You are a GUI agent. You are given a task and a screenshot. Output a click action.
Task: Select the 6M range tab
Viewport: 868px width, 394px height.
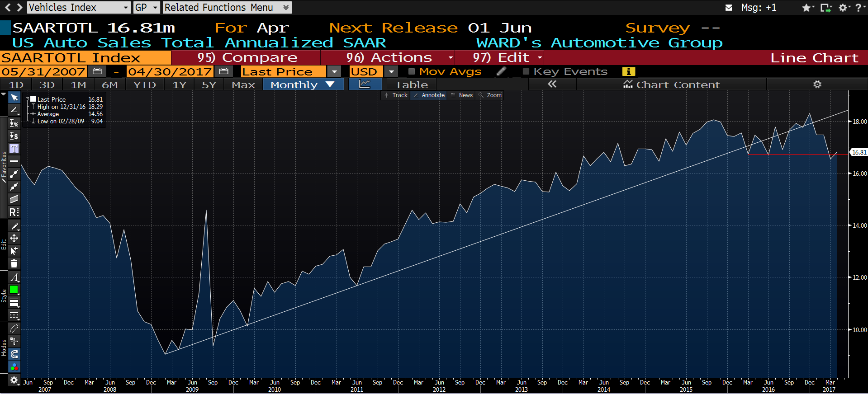pyautogui.click(x=109, y=84)
